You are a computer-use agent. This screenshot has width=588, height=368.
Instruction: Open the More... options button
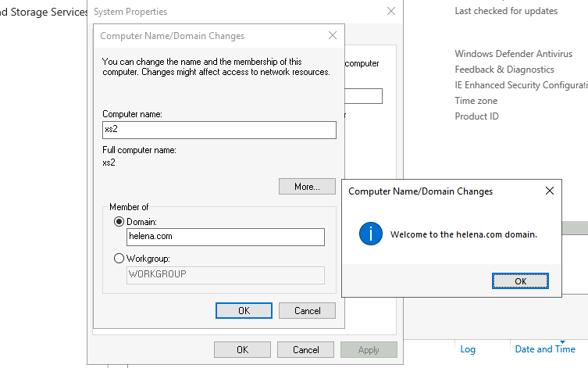click(307, 187)
